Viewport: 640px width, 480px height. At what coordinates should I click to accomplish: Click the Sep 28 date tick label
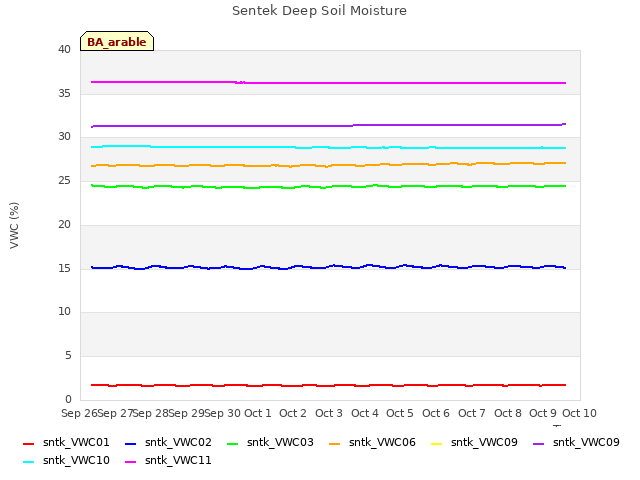click(151, 413)
